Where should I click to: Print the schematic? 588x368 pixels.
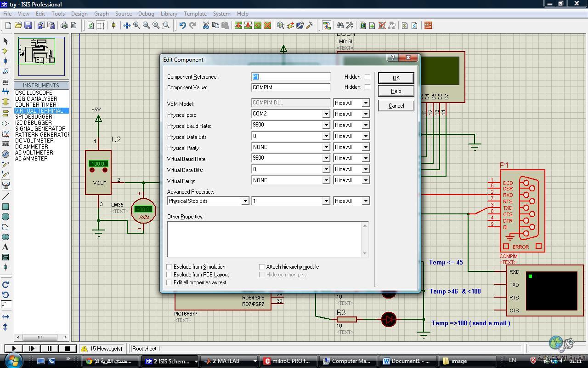(64, 26)
